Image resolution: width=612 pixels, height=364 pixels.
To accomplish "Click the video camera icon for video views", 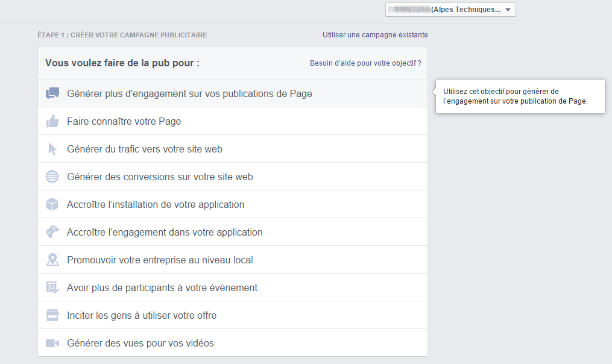I will [52, 343].
